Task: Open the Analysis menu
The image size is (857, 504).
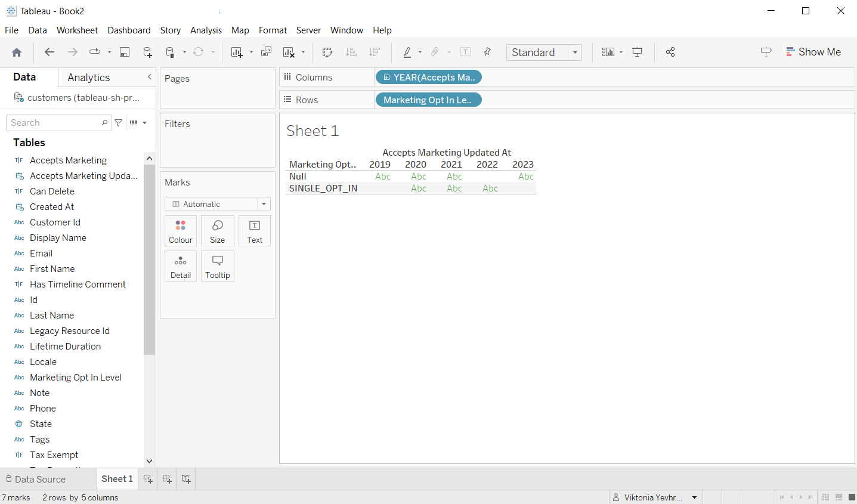Action: pos(206,30)
